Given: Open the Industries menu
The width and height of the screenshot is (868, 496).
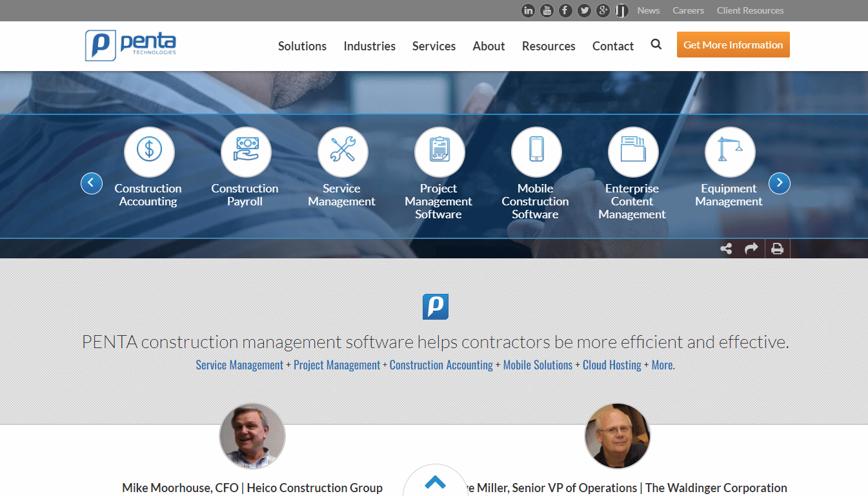Looking at the screenshot, I should click(369, 46).
